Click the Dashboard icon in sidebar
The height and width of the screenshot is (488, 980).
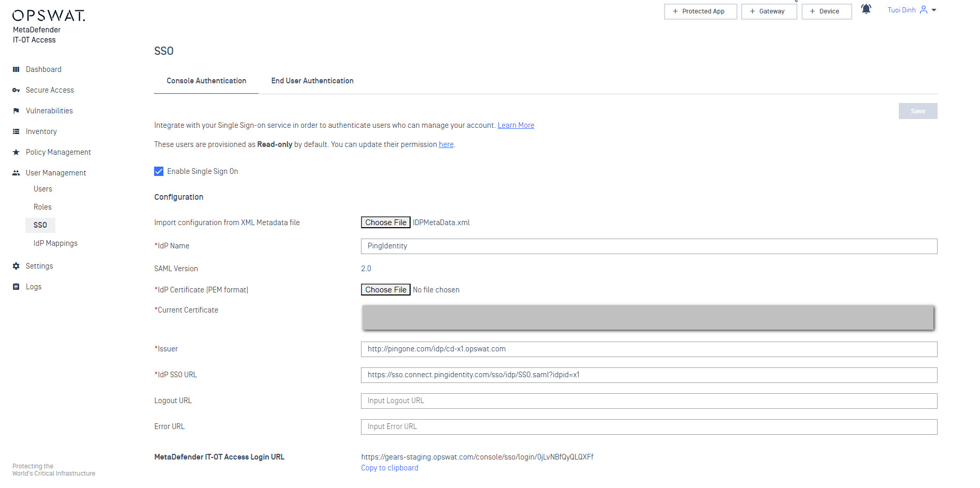pyautogui.click(x=16, y=69)
